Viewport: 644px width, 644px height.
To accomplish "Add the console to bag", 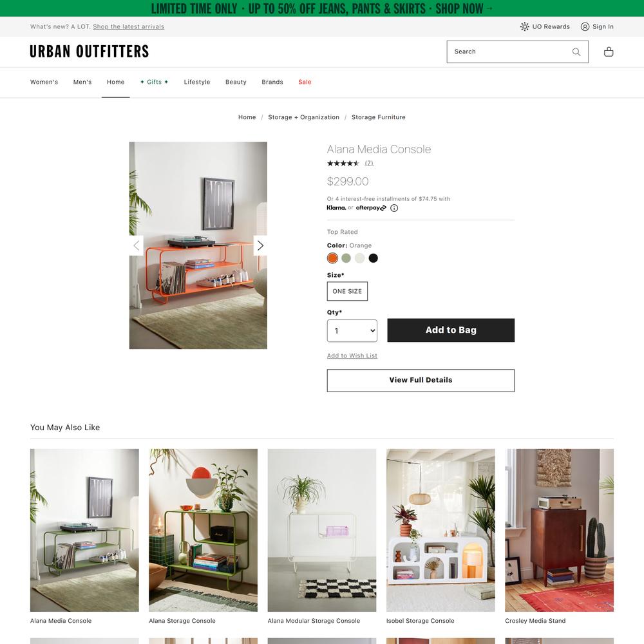I will tap(451, 330).
